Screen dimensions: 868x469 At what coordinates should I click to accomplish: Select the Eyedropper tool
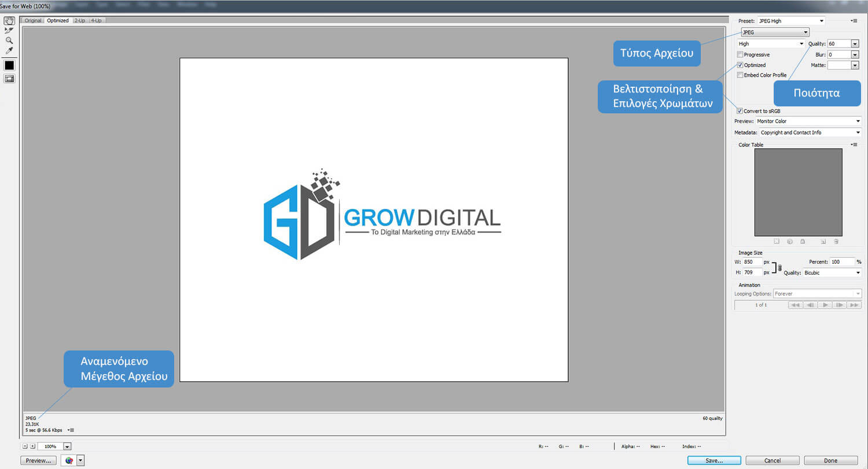click(9, 51)
